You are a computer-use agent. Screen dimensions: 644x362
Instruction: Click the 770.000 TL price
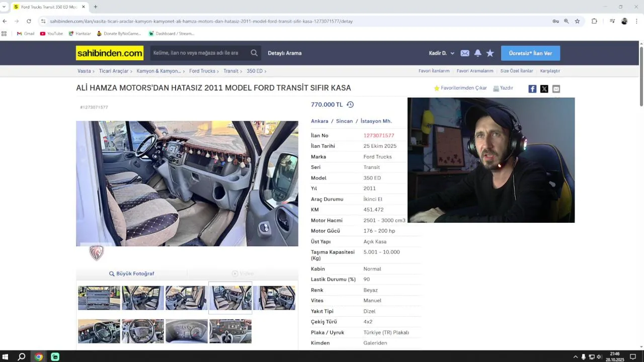pos(327,105)
